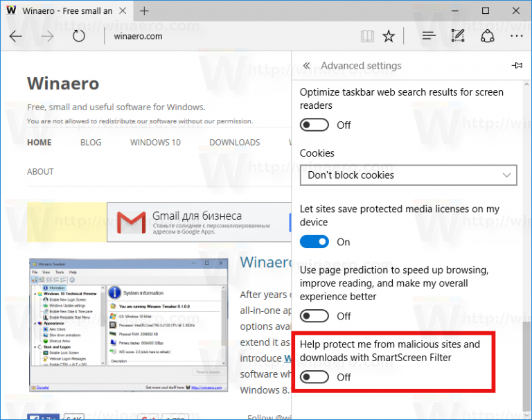This screenshot has width=532, height=420.
Task: Open ABOUT menu item
Action: [x=40, y=171]
